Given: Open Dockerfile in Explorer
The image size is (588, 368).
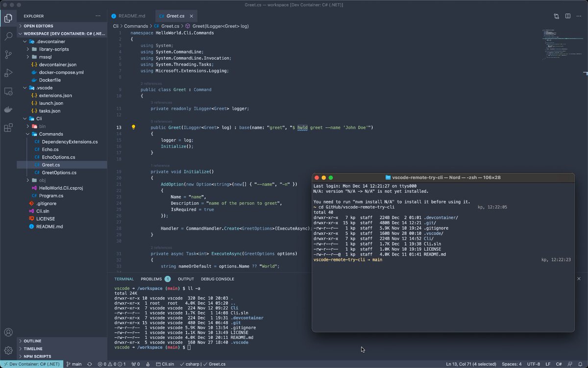Looking at the screenshot, I should 62,80.
